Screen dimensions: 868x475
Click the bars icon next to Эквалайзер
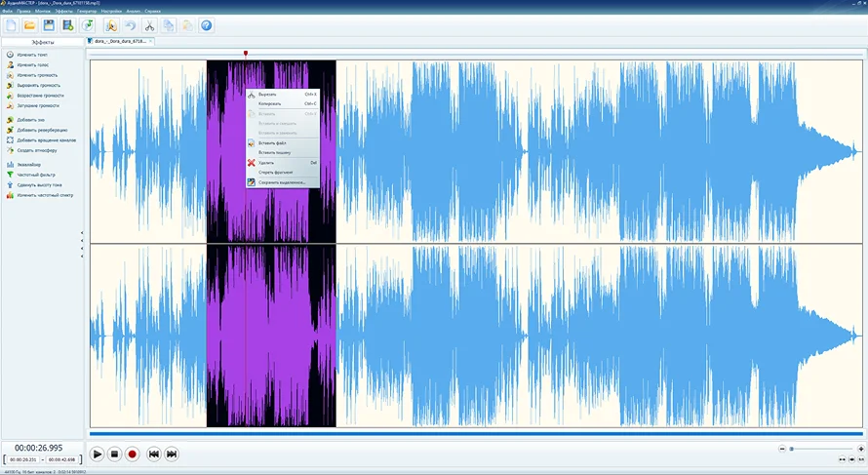[x=10, y=165]
